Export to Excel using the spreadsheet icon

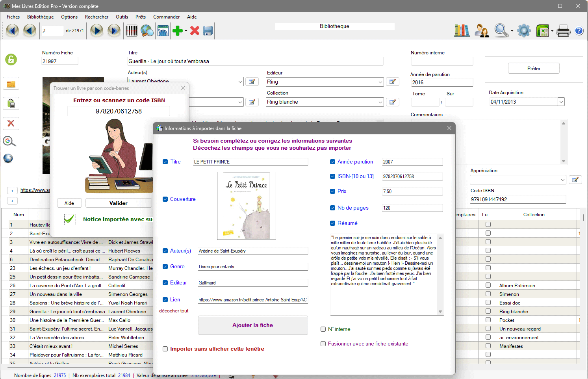coord(543,30)
